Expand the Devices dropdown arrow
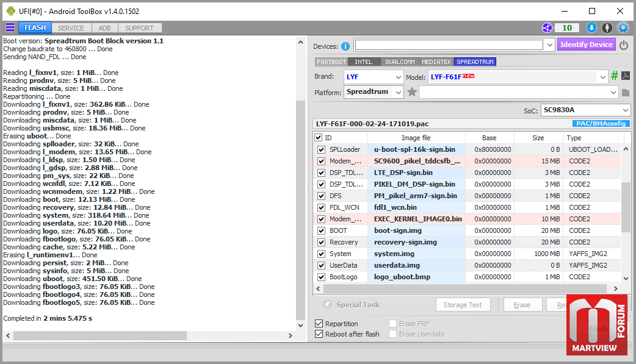This screenshot has width=636, height=364. (549, 45)
